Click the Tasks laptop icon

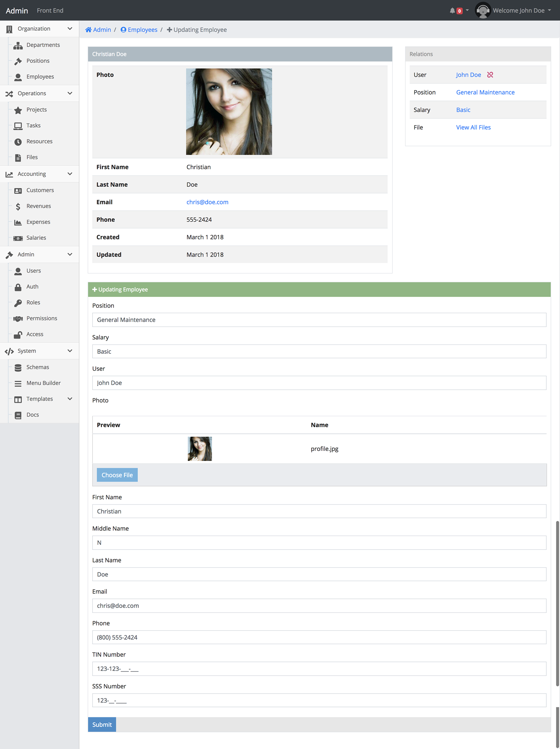click(18, 126)
